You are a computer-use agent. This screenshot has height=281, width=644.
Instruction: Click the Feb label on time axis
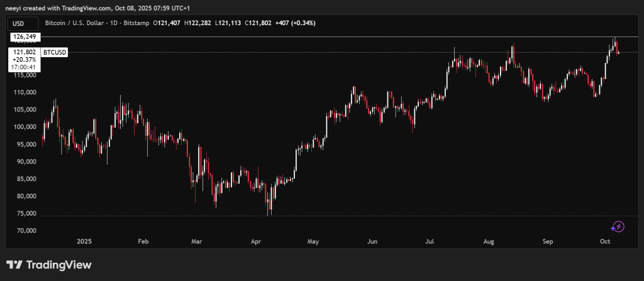[143, 241]
